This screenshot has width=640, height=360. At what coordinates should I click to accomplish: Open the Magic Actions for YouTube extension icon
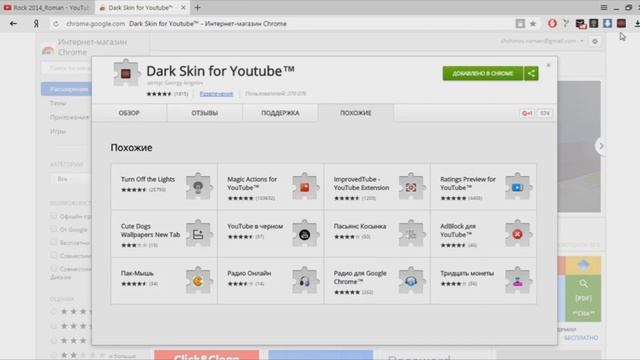[305, 187]
